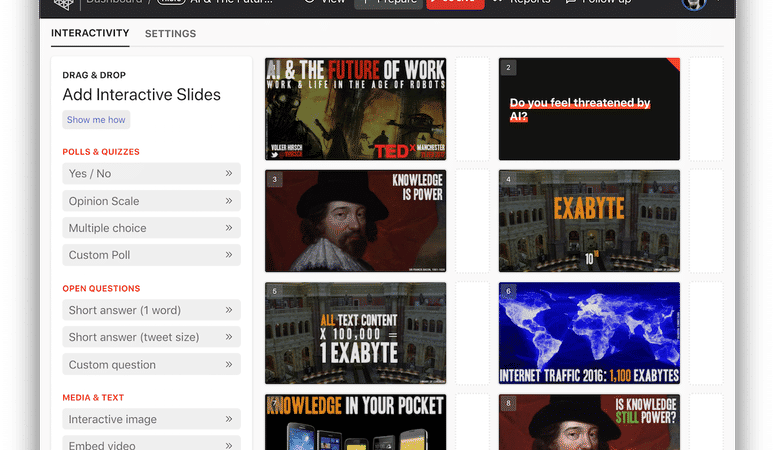Open Reports in the top bar
The width and height of the screenshot is (775, 450).
click(x=522, y=2)
